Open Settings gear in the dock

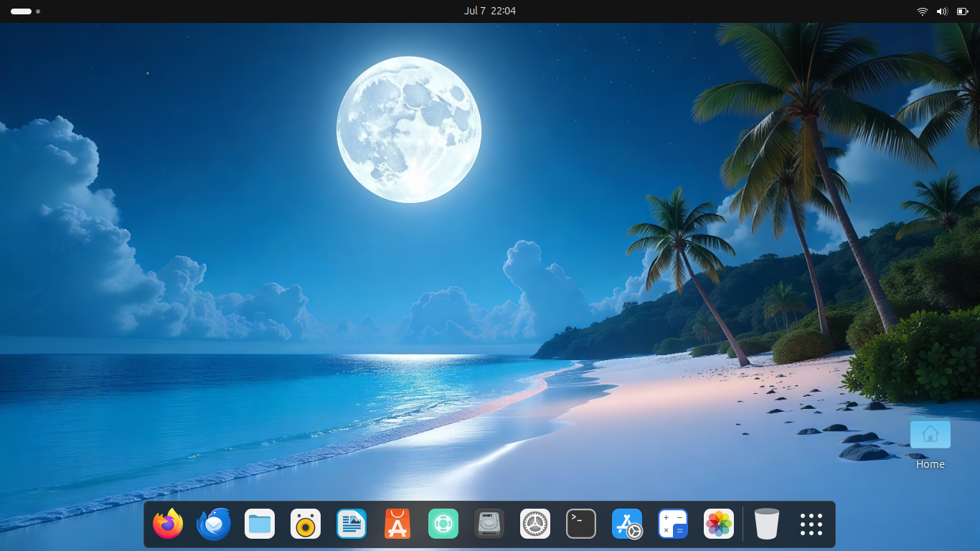coord(535,524)
